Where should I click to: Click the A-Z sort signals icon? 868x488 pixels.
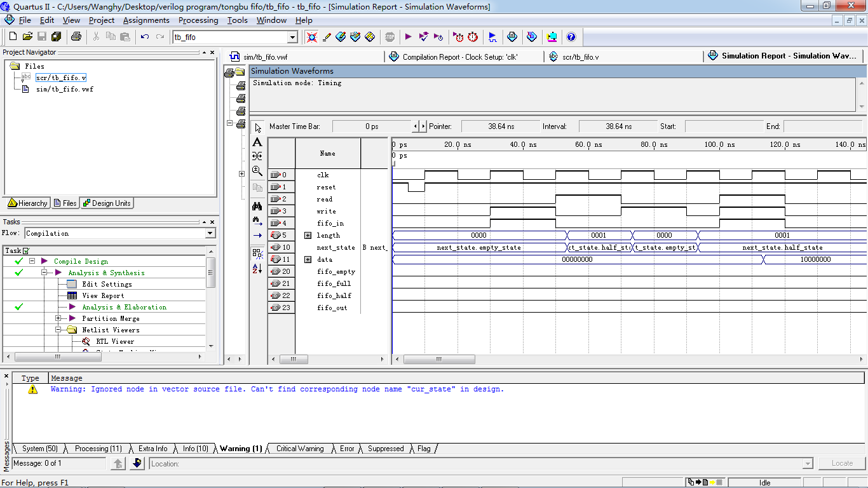257,269
